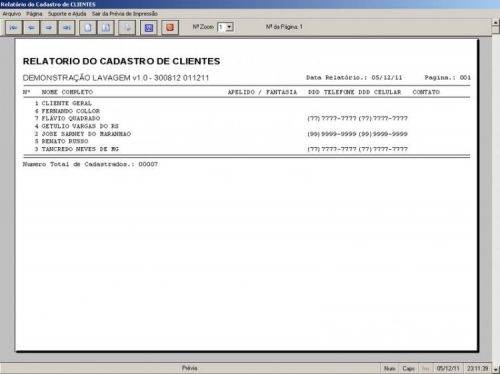This screenshot has width=500, height=374.
Task: Go to the first page using the toolbar arrow
Action: [x=14, y=28]
